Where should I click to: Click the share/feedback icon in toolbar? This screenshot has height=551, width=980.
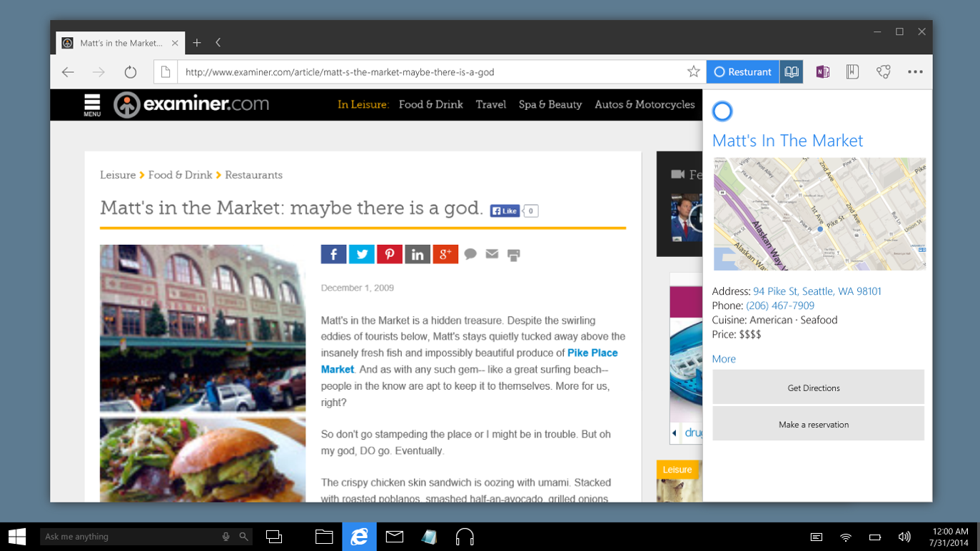884,71
